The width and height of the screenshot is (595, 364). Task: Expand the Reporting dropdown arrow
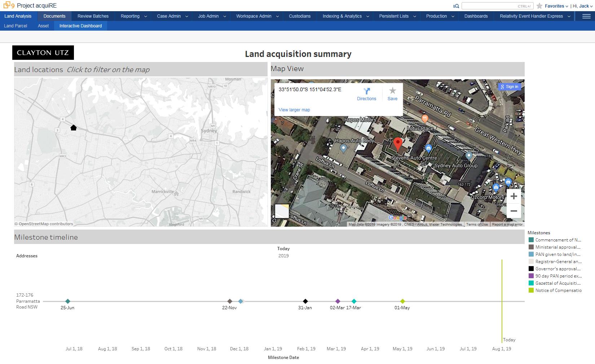(x=146, y=17)
